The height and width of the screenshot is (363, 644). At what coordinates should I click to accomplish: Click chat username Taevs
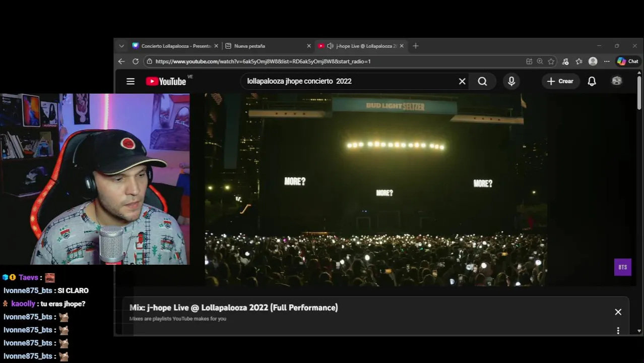[28, 277]
